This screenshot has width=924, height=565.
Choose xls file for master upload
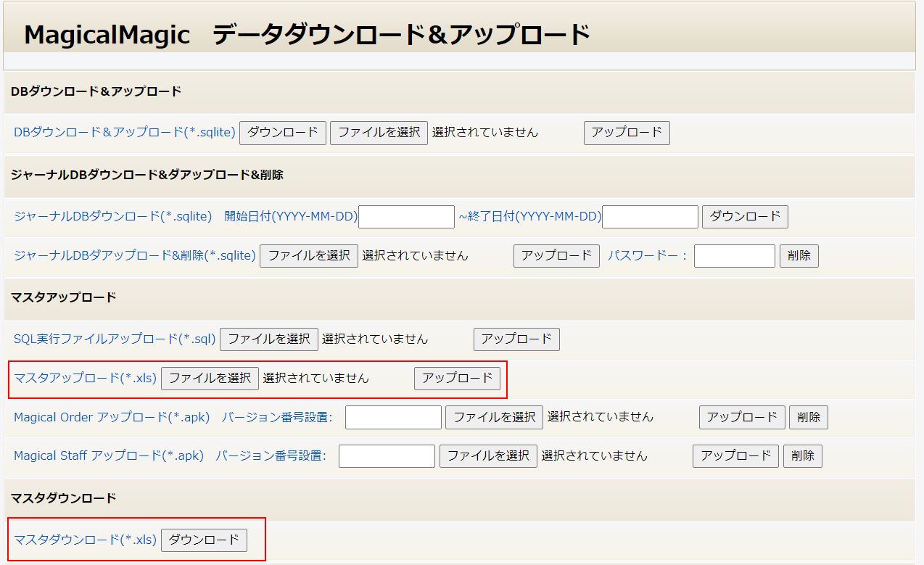tap(210, 379)
